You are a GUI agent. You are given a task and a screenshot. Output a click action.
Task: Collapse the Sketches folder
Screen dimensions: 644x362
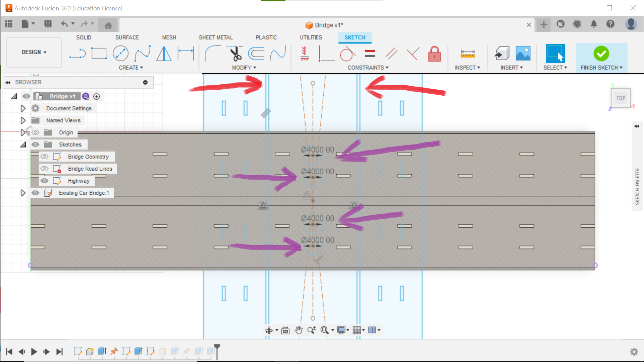pos(23,145)
